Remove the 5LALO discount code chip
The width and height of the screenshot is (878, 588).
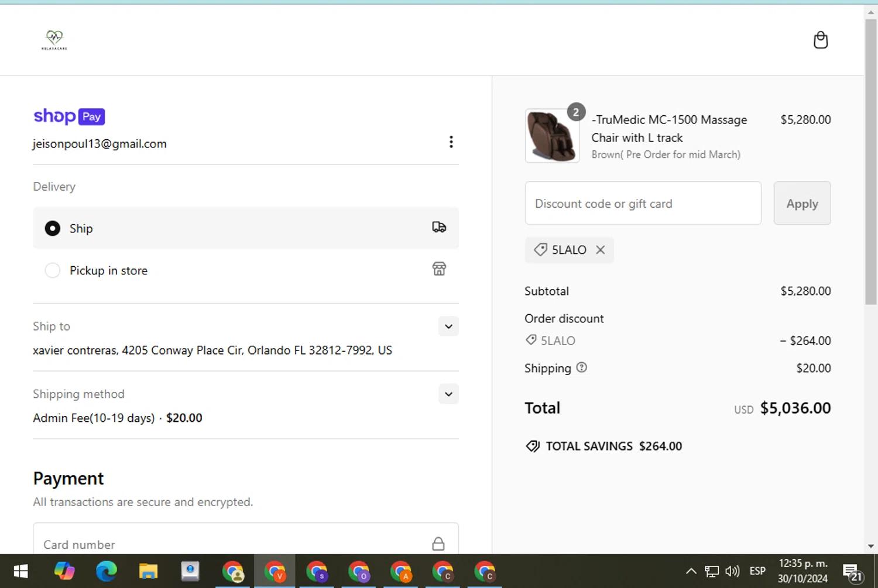601,250
